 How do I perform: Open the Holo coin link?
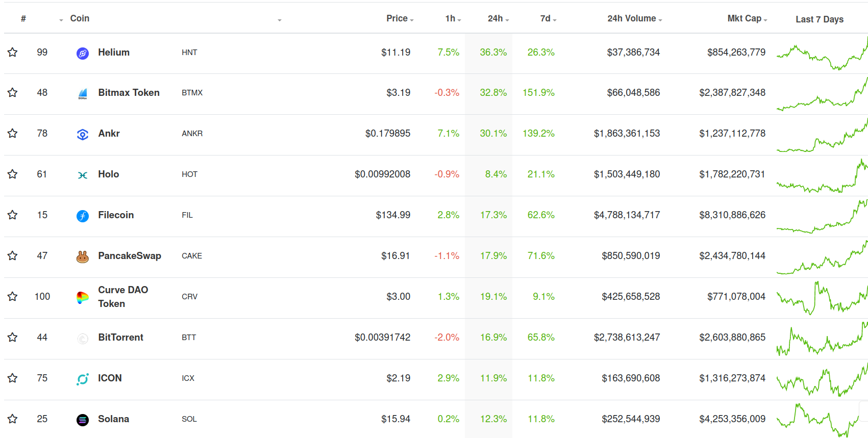(x=109, y=174)
